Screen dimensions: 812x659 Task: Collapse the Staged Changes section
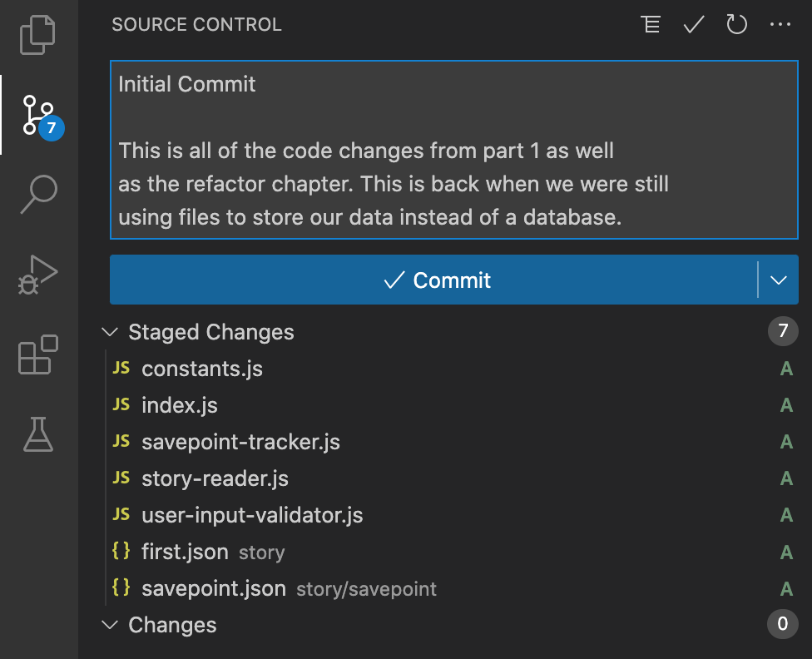point(110,332)
